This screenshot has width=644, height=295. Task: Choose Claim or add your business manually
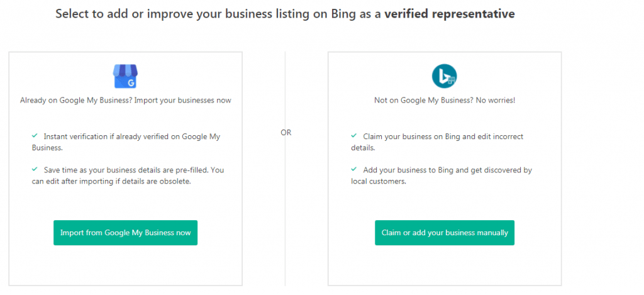pos(445,233)
